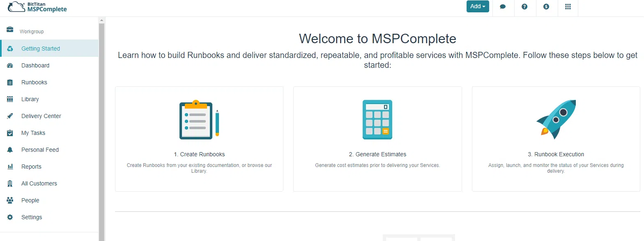Navigate to All Customers

[39, 183]
